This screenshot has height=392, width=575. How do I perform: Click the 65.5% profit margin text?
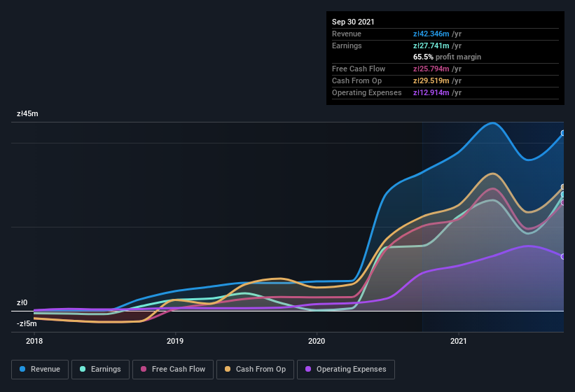pos(447,57)
